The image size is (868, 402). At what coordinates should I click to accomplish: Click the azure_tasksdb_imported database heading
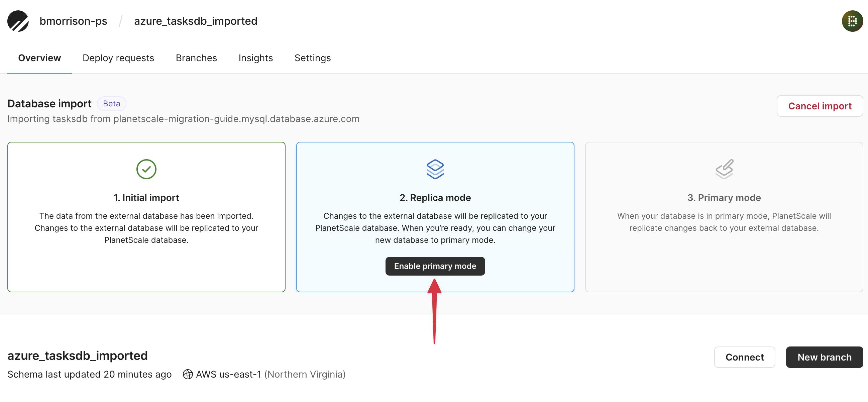(78, 356)
